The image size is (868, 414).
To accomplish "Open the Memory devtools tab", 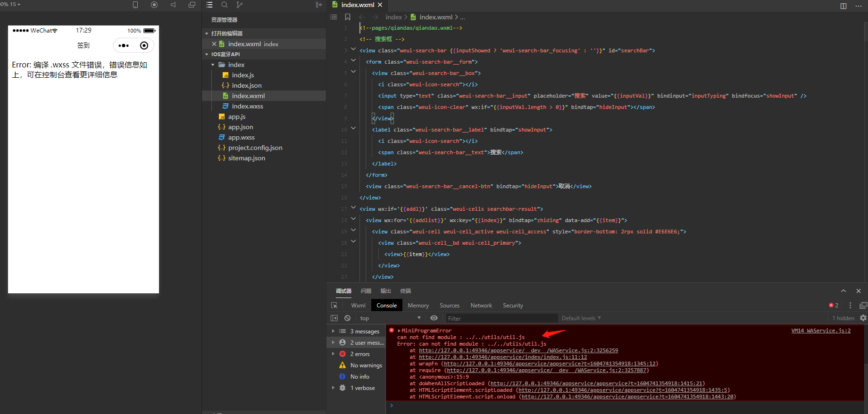I will point(418,306).
